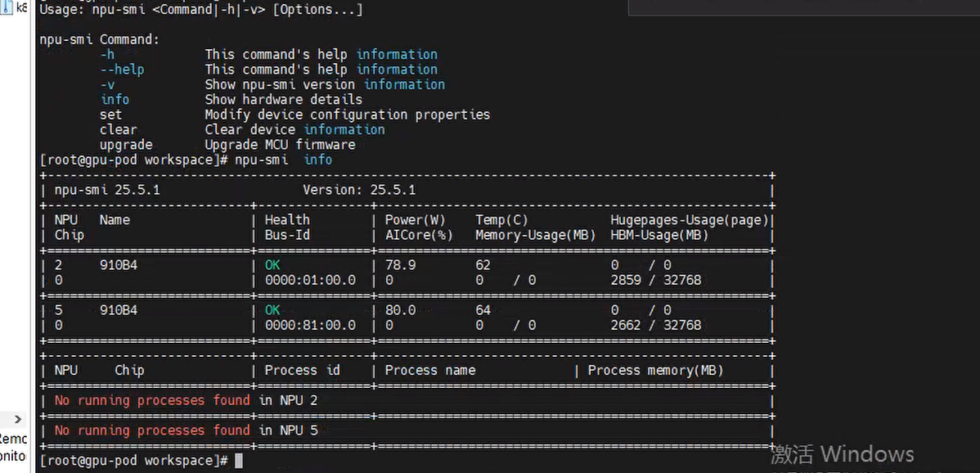Click the green OK status for bus 0000:81:00.0
980x473 pixels.
[272, 310]
